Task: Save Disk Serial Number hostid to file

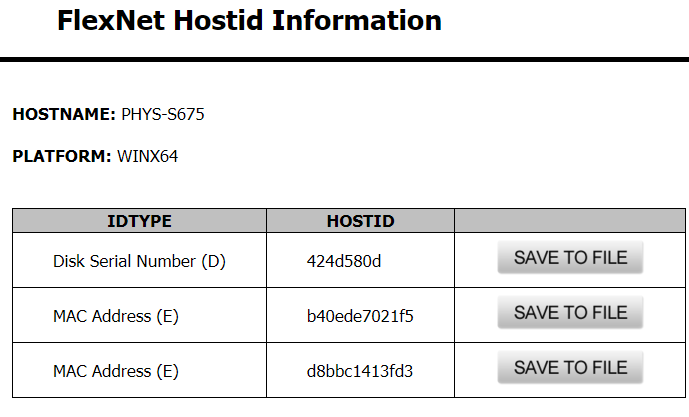Action: [x=570, y=257]
